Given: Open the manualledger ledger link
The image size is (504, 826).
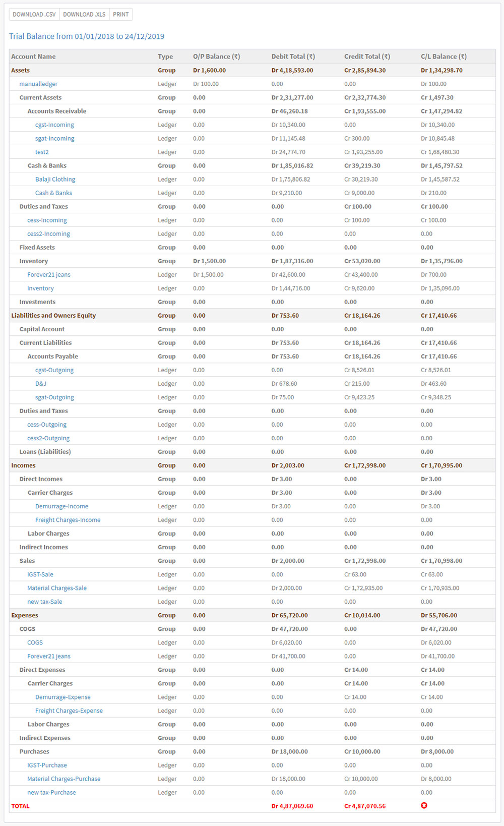Looking at the screenshot, I should [38, 84].
